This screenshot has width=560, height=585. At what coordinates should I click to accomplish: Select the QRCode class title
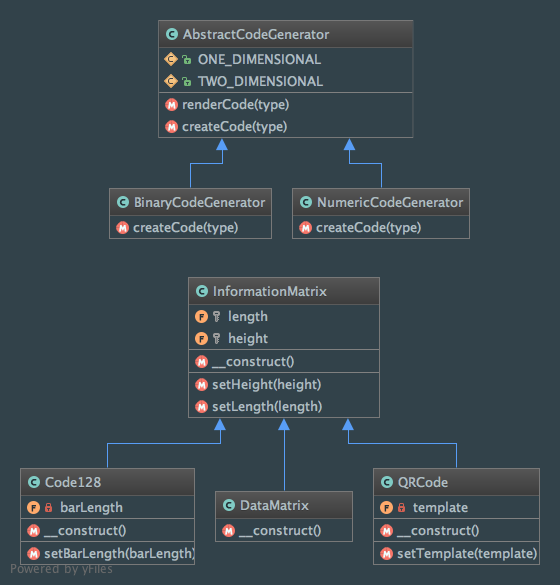click(x=423, y=482)
